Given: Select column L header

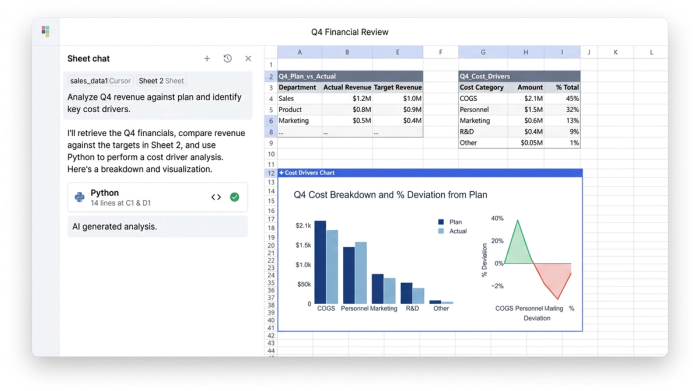Looking at the screenshot, I should pos(651,52).
